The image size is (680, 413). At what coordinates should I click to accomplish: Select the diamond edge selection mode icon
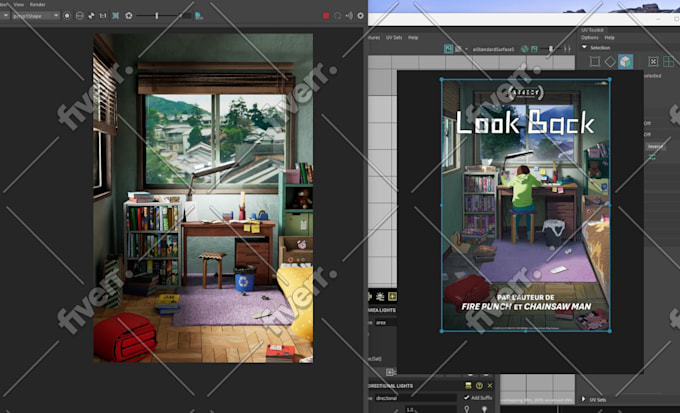coord(610,62)
